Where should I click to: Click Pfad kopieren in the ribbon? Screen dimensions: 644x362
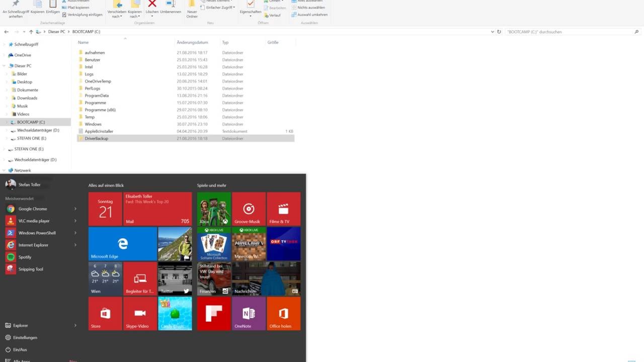(x=75, y=8)
